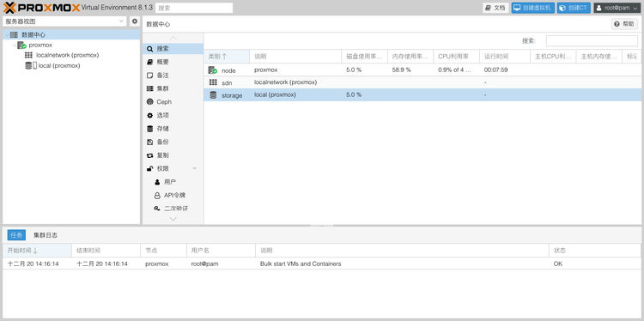Focus the top header 搜索 search field
The width and height of the screenshot is (644, 321).
(194, 8)
